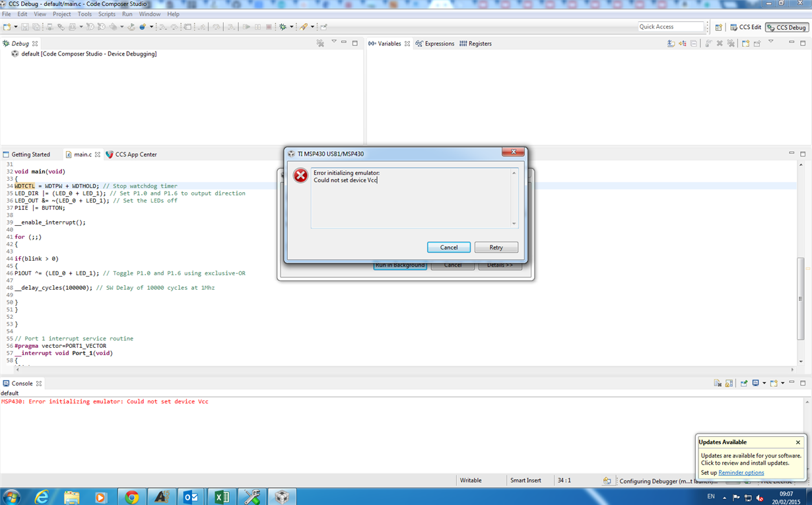Click the red error icon in dialog
This screenshot has height=505, width=812.
[300, 175]
